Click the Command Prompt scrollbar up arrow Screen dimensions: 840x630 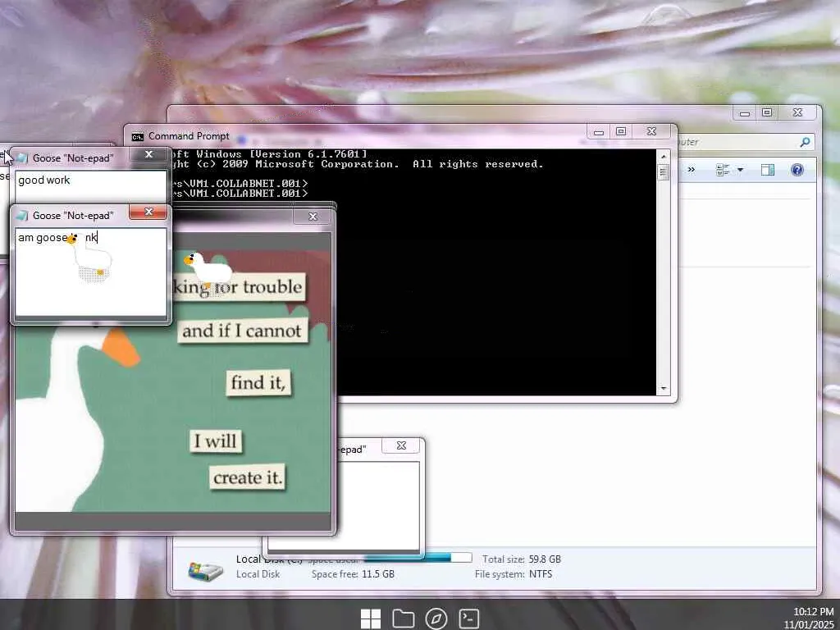pyautogui.click(x=663, y=157)
